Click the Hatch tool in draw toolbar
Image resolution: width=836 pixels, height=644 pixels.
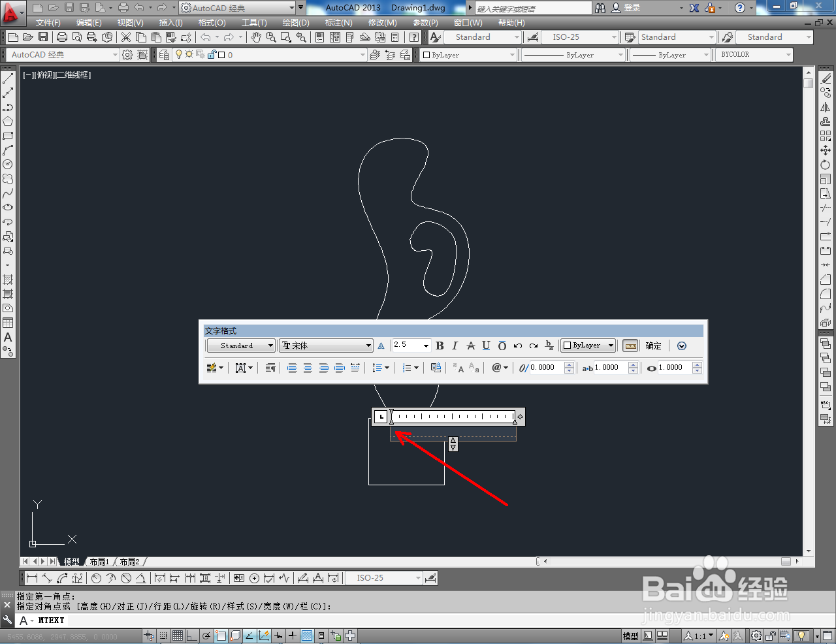point(8,280)
